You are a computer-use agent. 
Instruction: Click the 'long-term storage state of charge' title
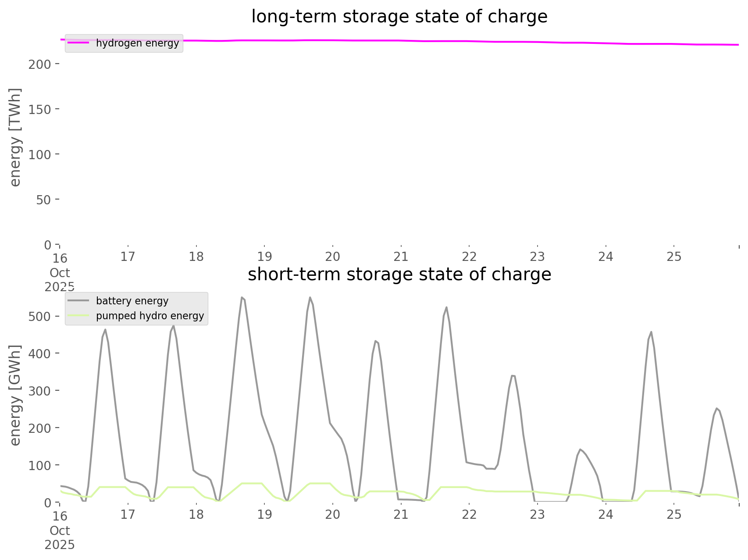tap(399, 17)
